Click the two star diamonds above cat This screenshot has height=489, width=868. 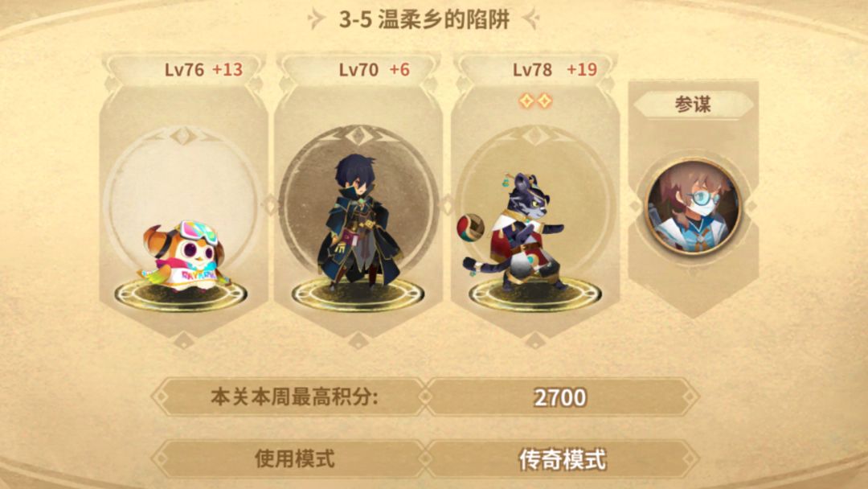tap(535, 101)
